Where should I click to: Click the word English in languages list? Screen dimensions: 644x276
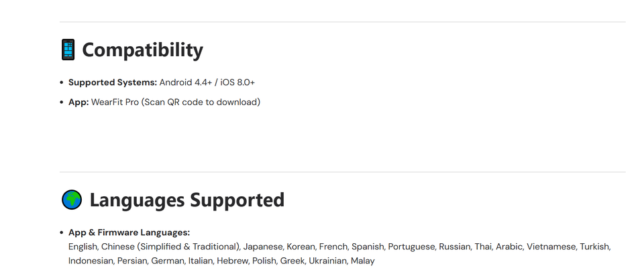[x=83, y=247]
